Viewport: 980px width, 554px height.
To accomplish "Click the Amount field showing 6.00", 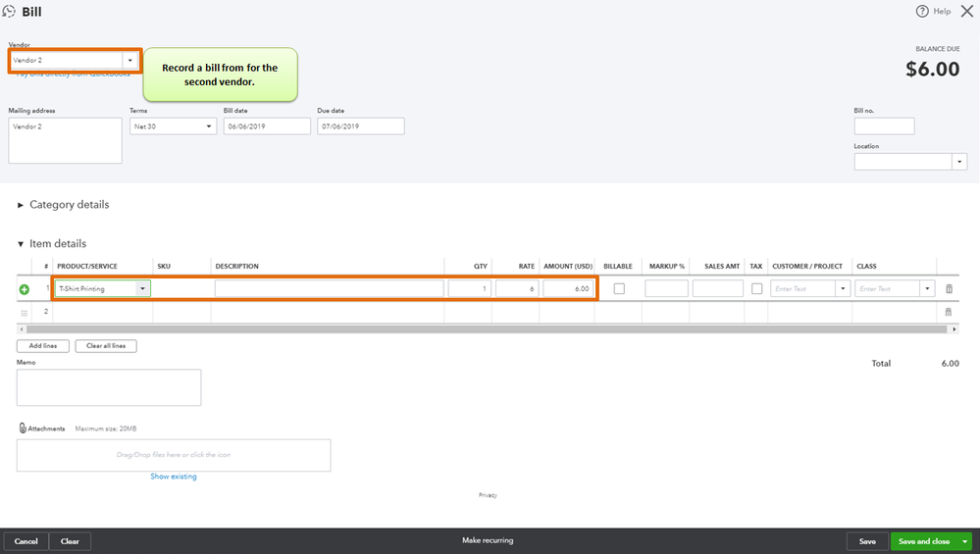I will [x=568, y=288].
